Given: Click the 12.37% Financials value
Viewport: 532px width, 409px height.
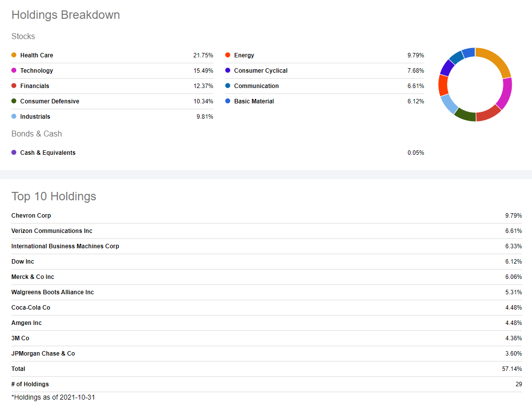Looking at the screenshot, I should point(203,86).
